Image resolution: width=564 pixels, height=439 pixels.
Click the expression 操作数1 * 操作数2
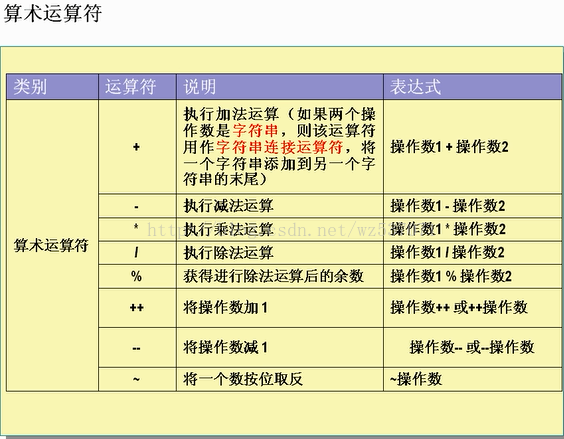pos(448,229)
